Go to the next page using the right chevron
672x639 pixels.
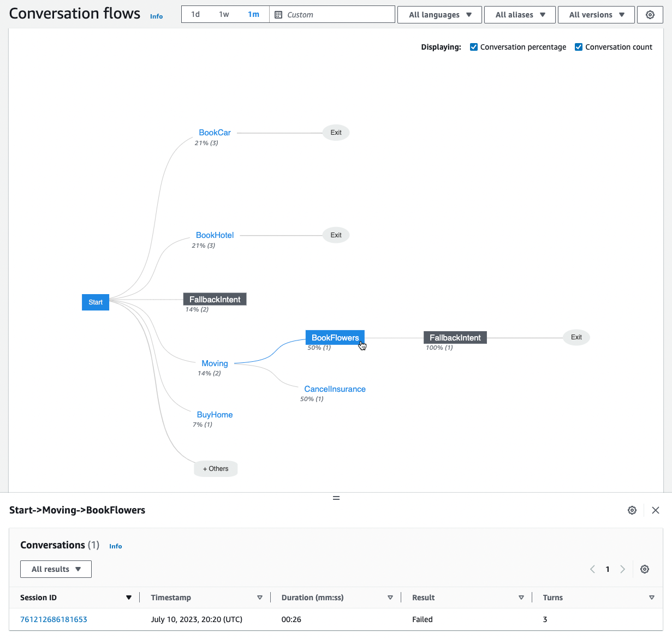623,569
